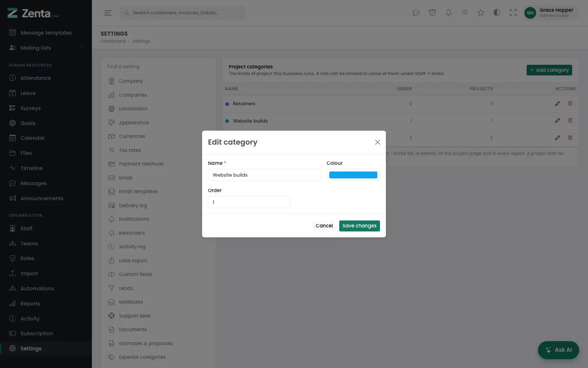Expand the Mailing lists submenu
588x368 pixels.
pos(46,48)
